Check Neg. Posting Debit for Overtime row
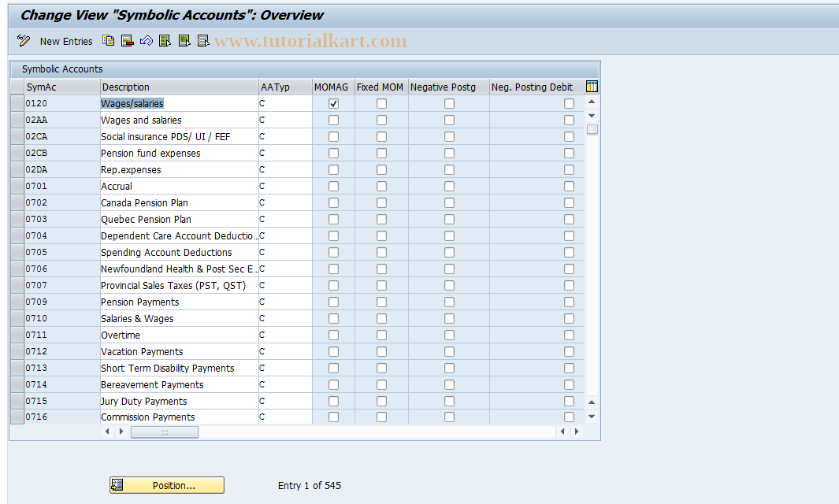The height and width of the screenshot is (504, 839). [570, 335]
